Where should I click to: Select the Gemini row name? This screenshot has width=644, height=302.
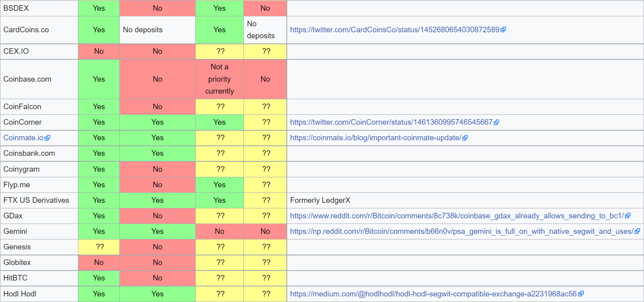(x=15, y=231)
